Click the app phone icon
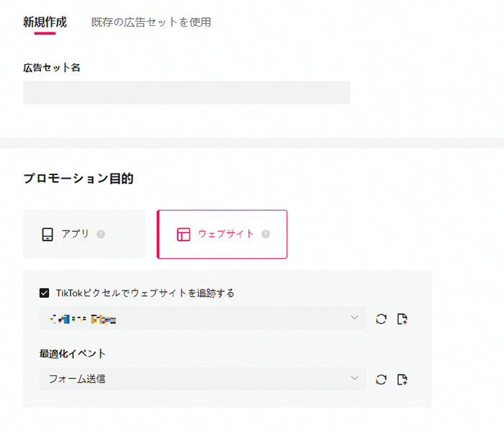Viewport: 504px width, 436px height. coord(48,234)
